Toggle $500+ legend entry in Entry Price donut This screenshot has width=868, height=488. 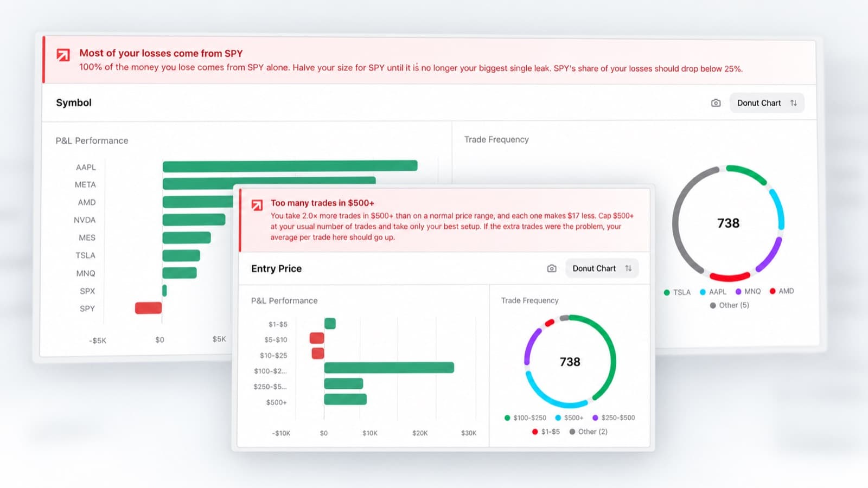click(569, 418)
